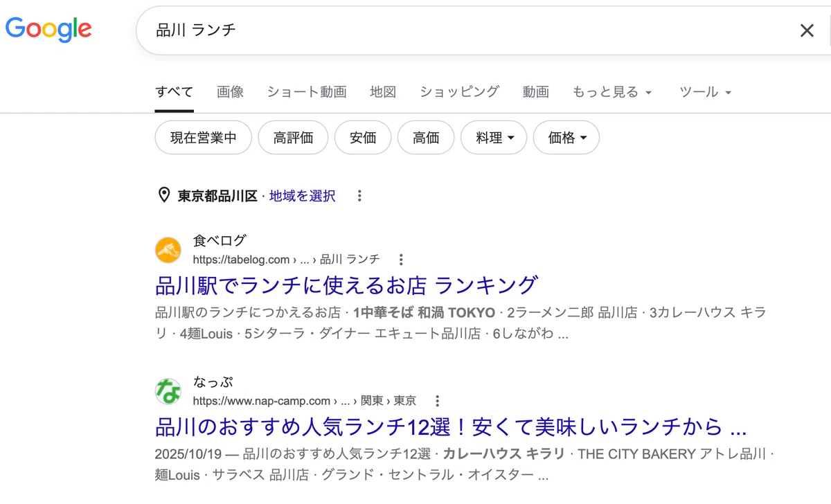Enable the 高価 filter chip
Viewport: 831px width, 504px height.
pos(426,138)
